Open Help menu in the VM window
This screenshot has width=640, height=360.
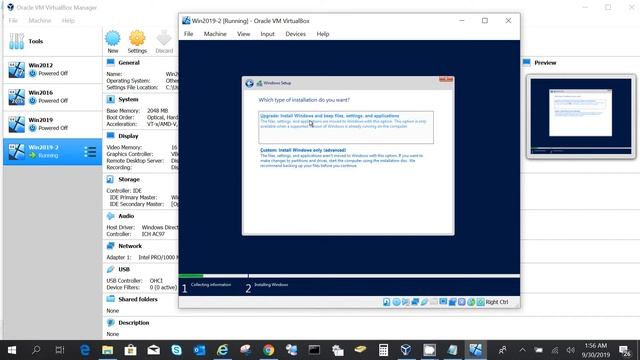coord(322,34)
